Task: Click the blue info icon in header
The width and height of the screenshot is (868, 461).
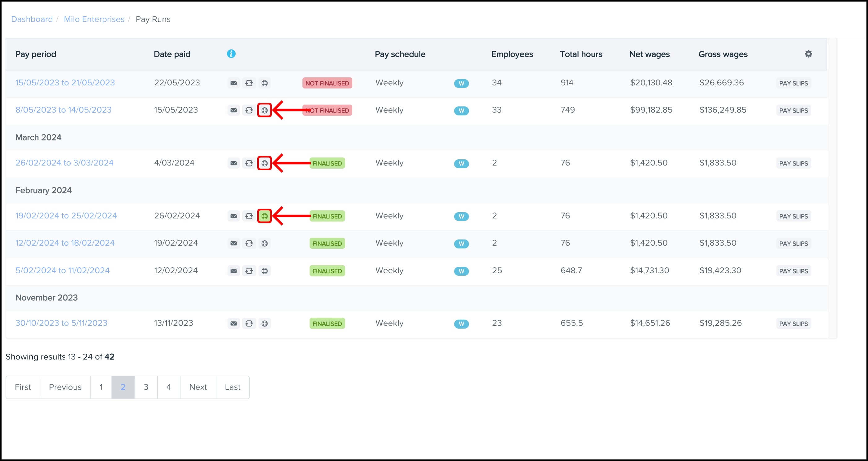Action: (x=231, y=54)
